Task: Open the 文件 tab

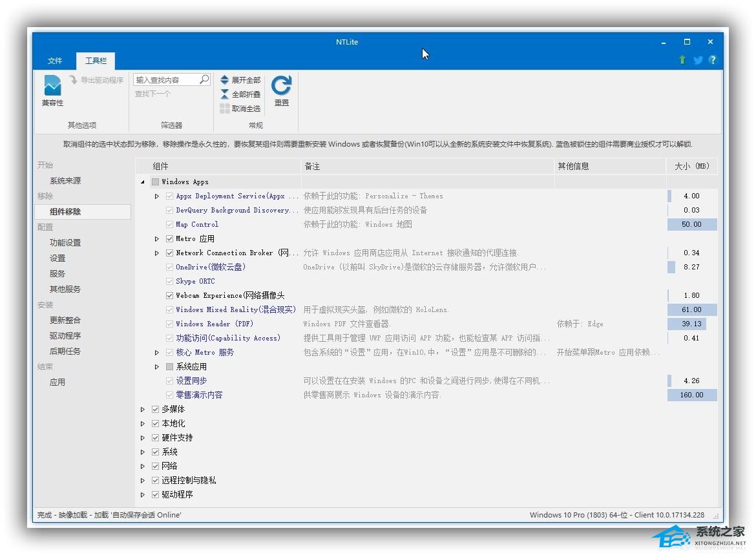Action: click(x=55, y=61)
